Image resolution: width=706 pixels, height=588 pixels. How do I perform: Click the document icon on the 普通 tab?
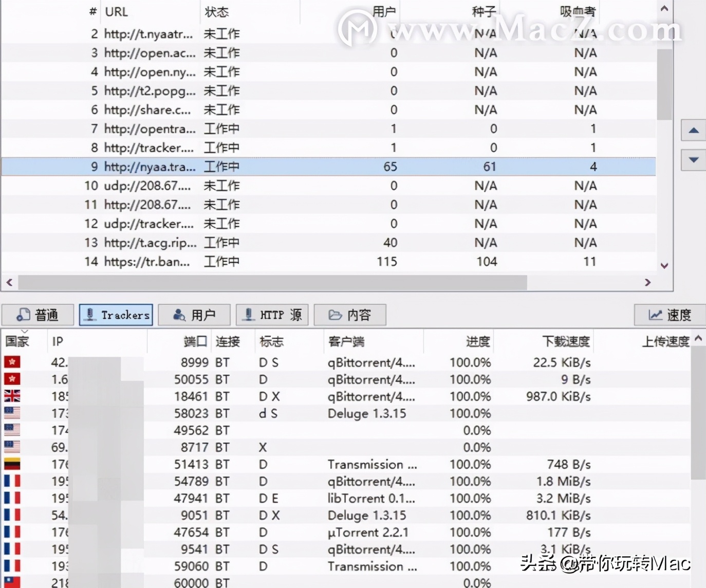[23, 315]
